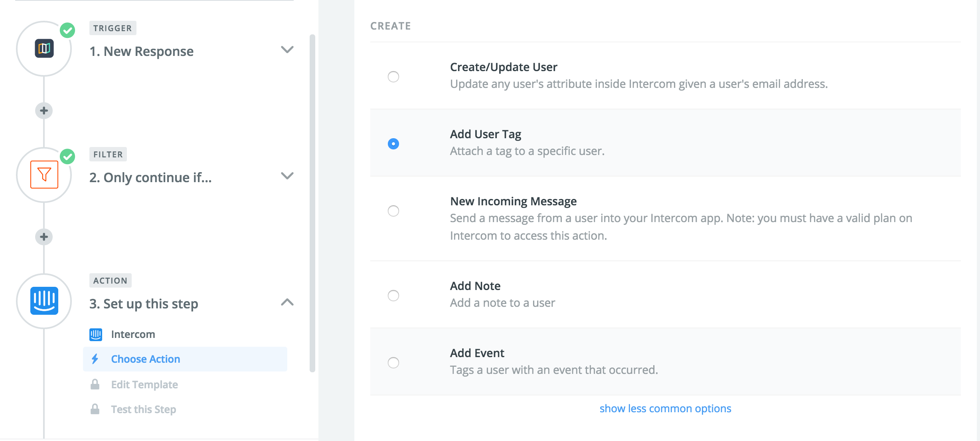Click the 'Test this Step' entry

[143, 409]
